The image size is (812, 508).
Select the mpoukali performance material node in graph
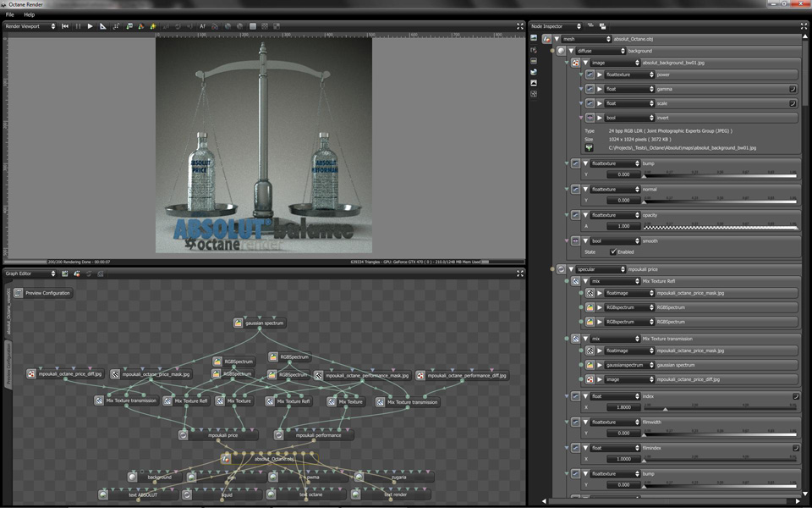[x=314, y=435]
